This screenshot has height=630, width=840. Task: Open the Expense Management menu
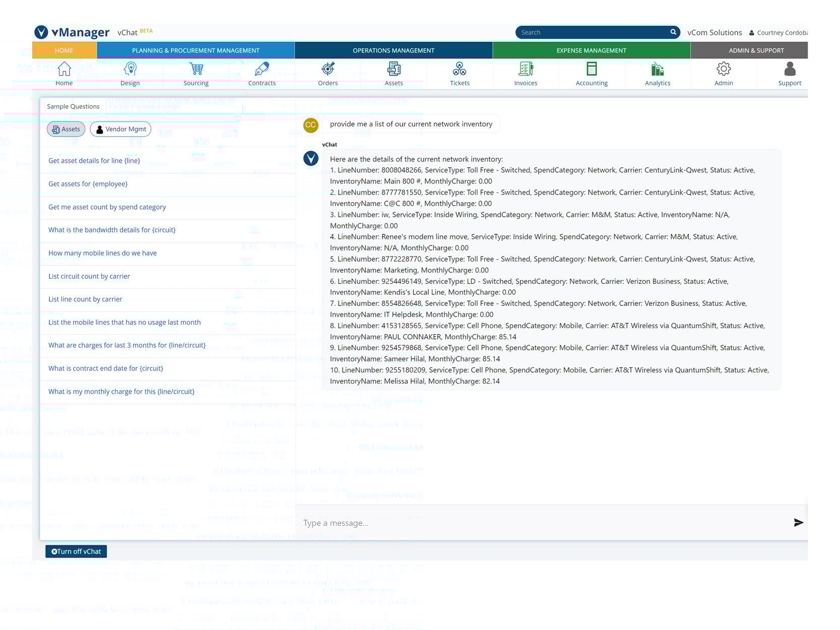pyautogui.click(x=591, y=50)
